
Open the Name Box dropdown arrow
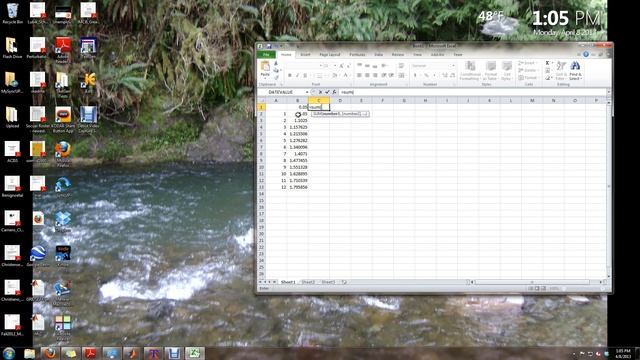tap(307, 92)
